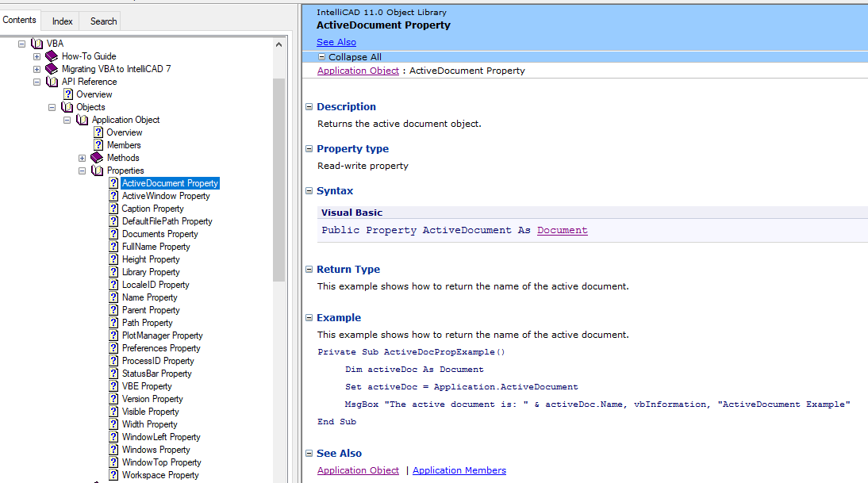This screenshot has width=868, height=483.
Task: Expand the Migrating VBA to IntelliCAD 7 node
Action: (36, 69)
